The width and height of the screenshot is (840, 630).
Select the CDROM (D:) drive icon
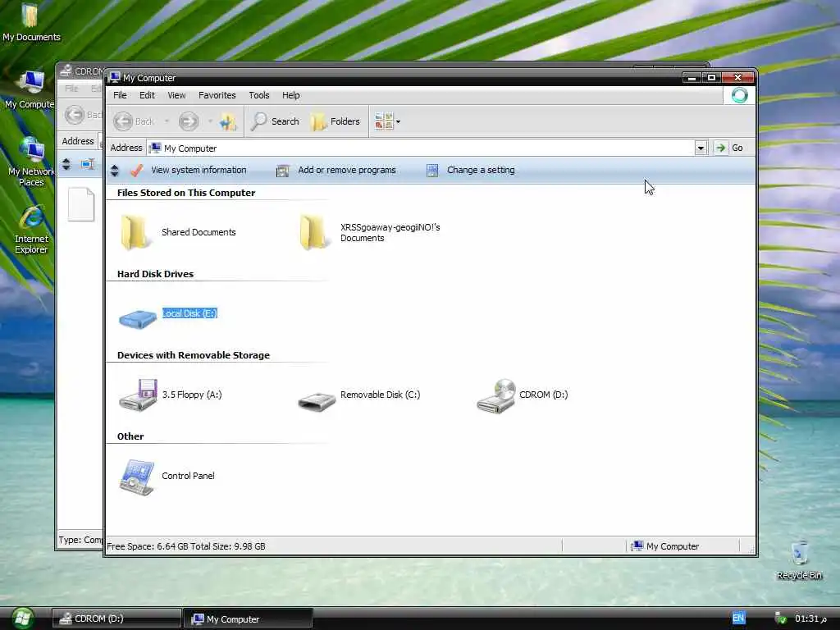(x=496, y=395)
